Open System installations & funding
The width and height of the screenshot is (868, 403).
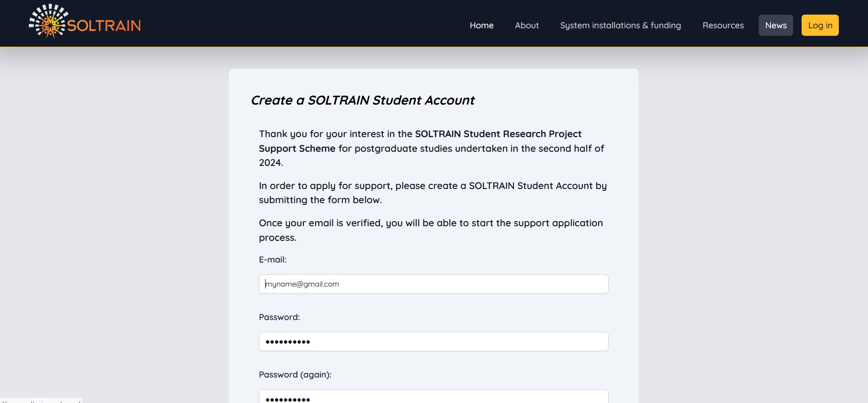tap(620, 25)
